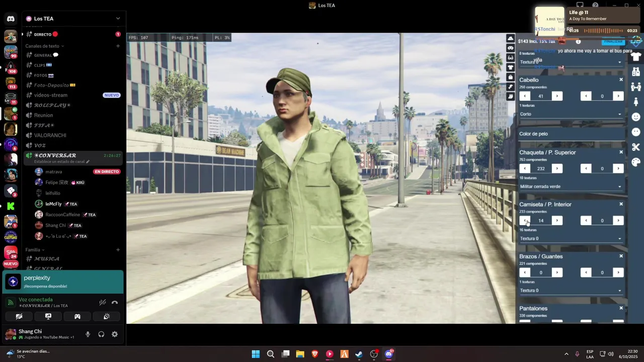Collapse the Familia channel category

point(35,250)
